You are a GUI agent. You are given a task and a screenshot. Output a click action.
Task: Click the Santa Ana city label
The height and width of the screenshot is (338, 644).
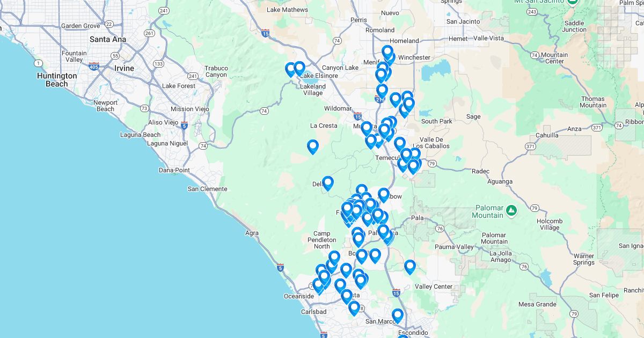[x=108, y=39]
